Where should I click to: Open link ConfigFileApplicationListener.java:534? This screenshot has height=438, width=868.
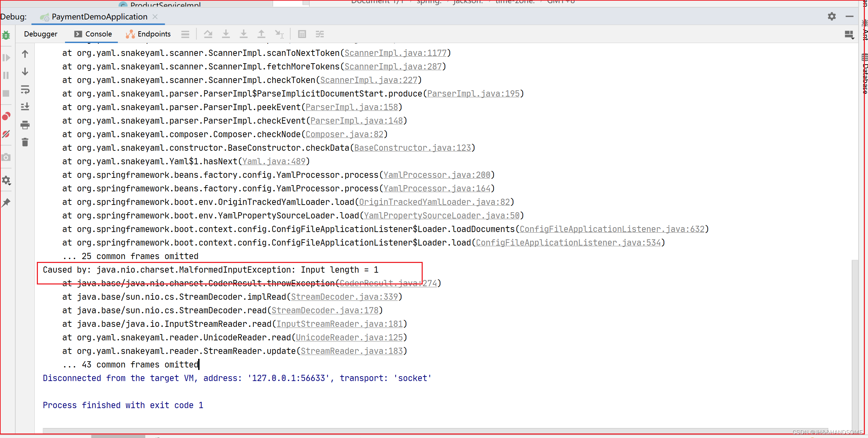tap(568, 243)
